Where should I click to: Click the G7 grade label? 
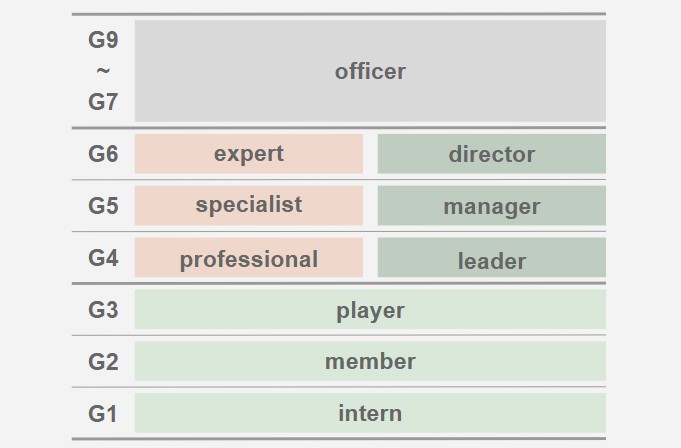tap(103, 102)
